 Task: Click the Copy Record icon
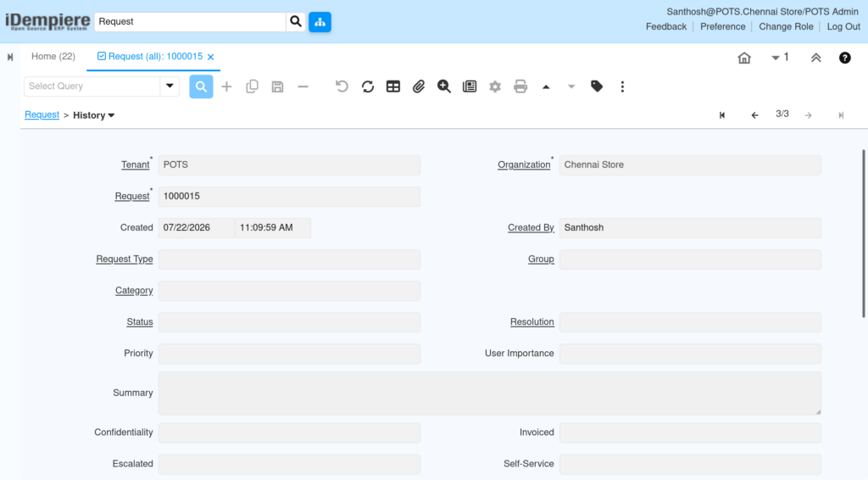pos(252,87)
